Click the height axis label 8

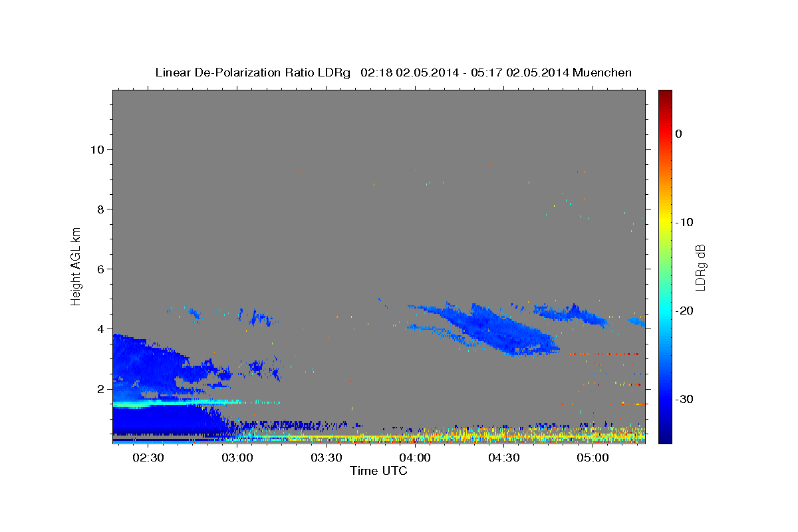point(100,209)
